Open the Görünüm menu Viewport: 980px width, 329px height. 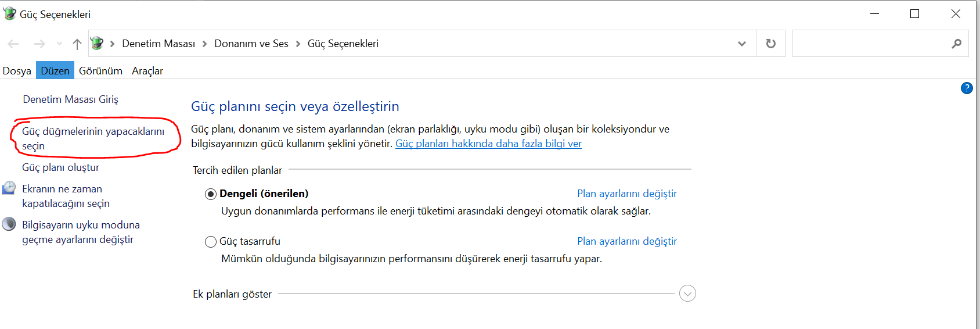pyautogui.click(x=100, y=71)
